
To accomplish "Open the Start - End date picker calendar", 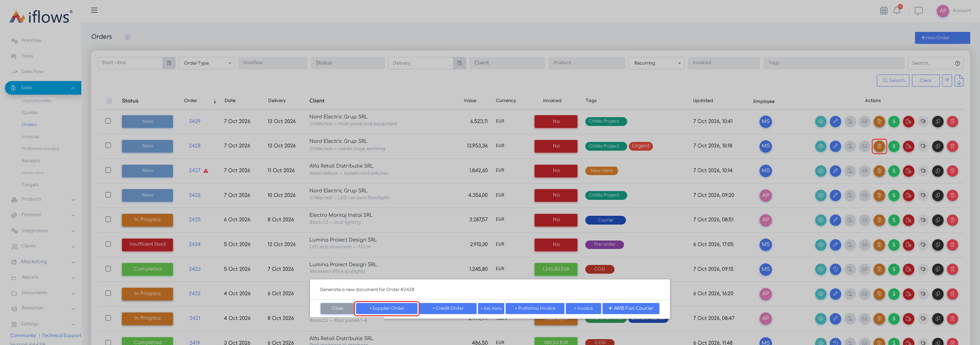I will pos(169,63).
